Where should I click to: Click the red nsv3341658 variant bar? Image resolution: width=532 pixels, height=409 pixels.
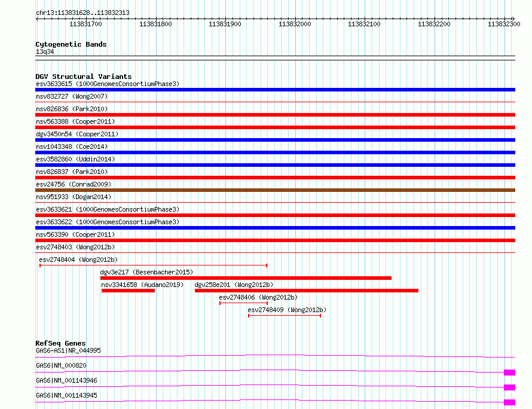(129, 291)
